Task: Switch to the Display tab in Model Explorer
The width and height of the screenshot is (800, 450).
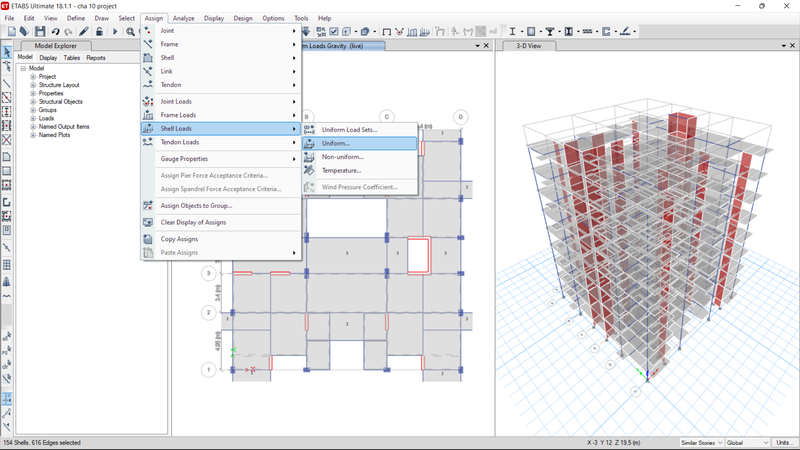Action: coord(48,58)
